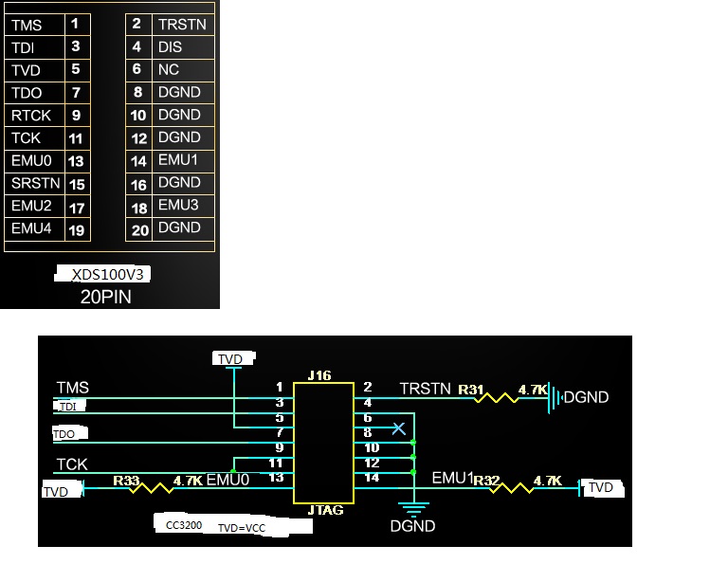Screen dimensions: 728x582
Task: Click the TDO net label in the schematic
Action: (64, 434)
